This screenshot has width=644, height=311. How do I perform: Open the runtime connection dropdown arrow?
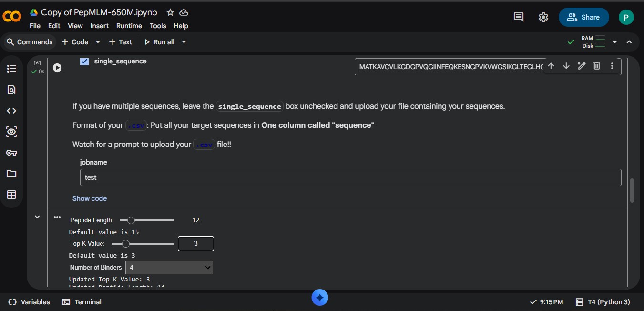(x=615, y=42)
